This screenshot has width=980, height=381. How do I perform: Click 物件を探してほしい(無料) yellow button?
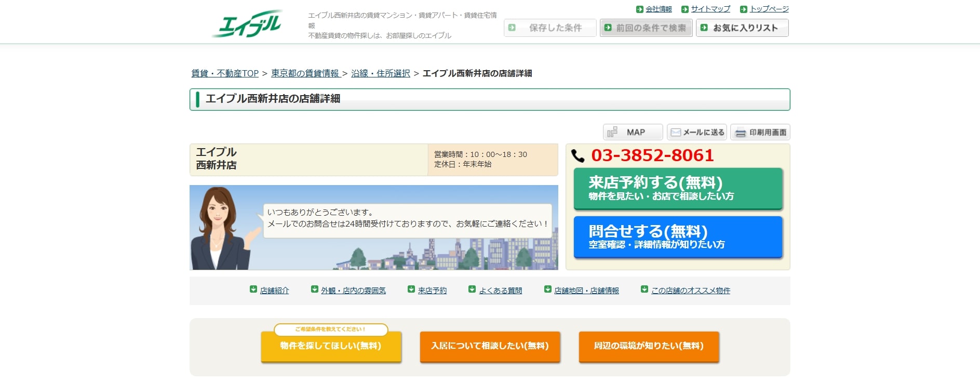(x=331, y=347)
